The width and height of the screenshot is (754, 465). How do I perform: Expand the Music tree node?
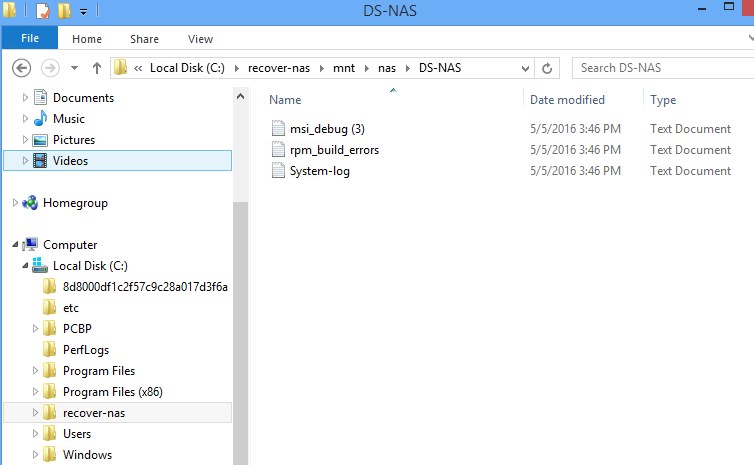point(25,118)
